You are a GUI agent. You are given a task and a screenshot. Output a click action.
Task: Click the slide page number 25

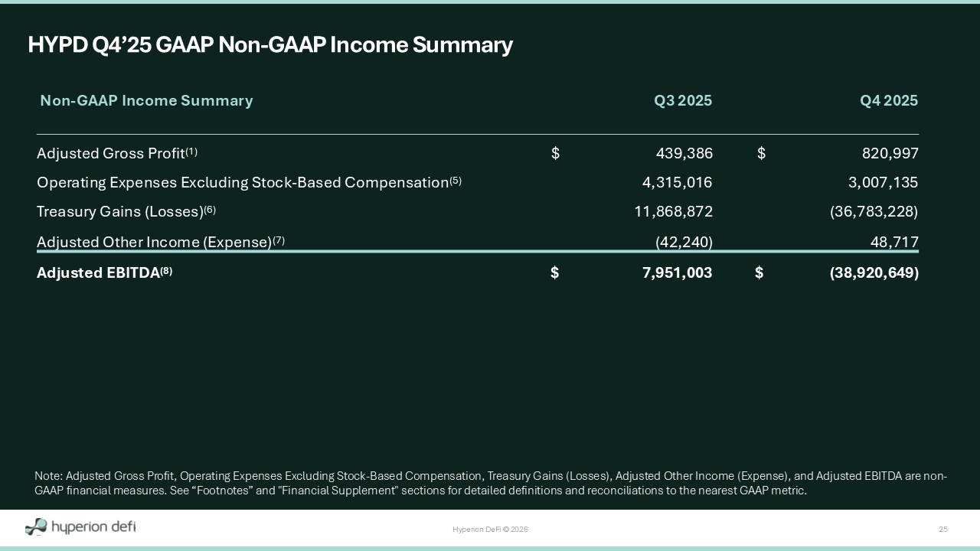point(943,530)
